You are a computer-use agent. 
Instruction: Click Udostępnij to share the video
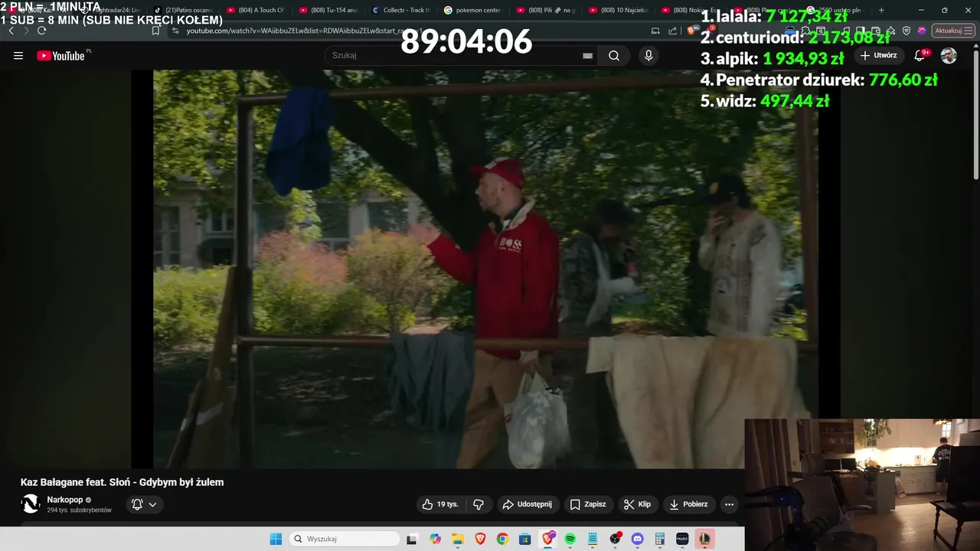tap(527, 504)
